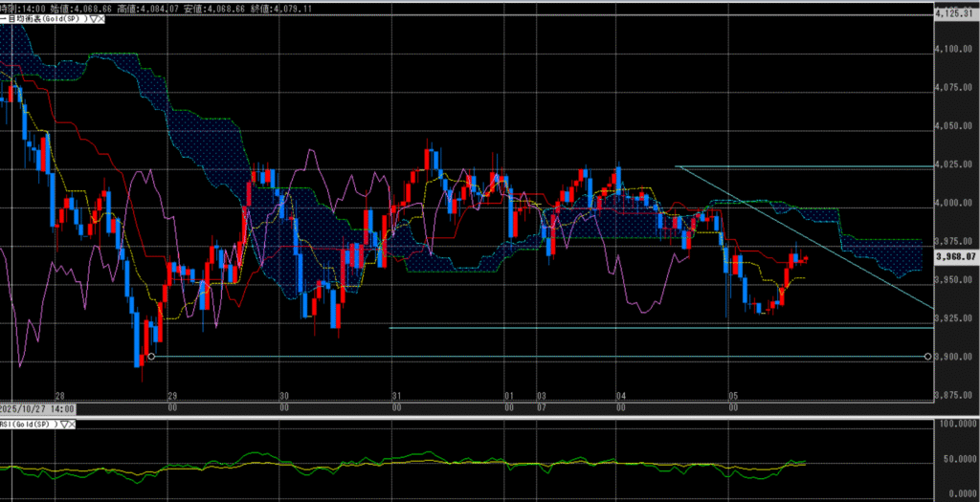This screenshot has height=502, width=980.
Task: Close the RSI (Gold SP) panel
Action: [72, 423]
